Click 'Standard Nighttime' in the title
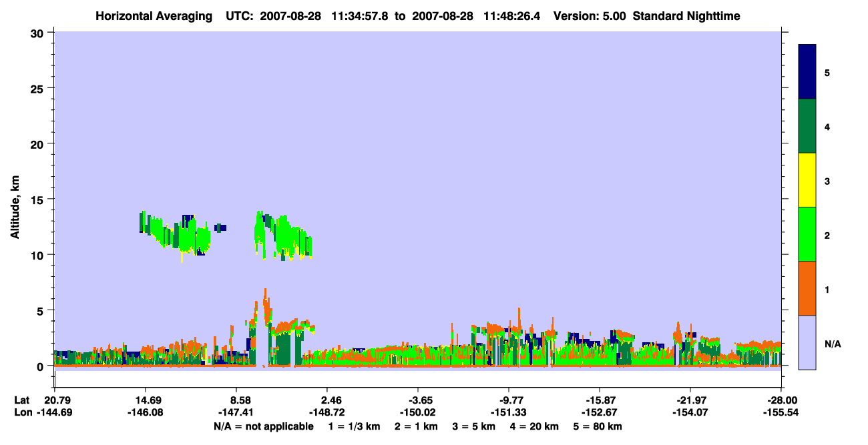868x445 pixels. [x=686, y=15]
